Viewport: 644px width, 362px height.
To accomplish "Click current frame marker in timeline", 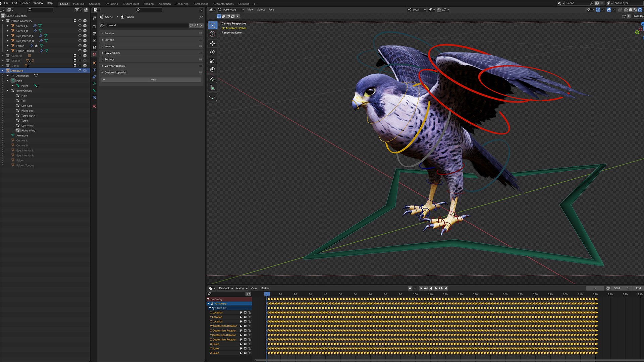I will 267,294.
